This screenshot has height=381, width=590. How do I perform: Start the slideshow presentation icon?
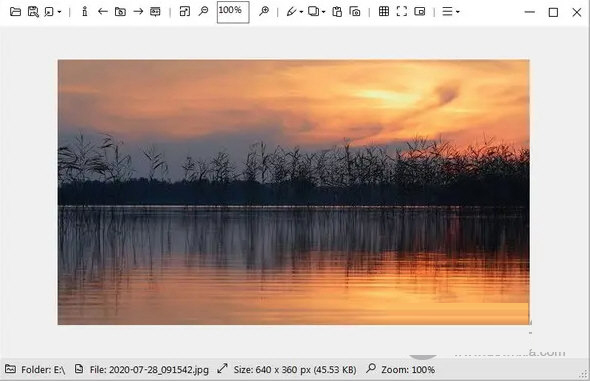pos(155,12)
